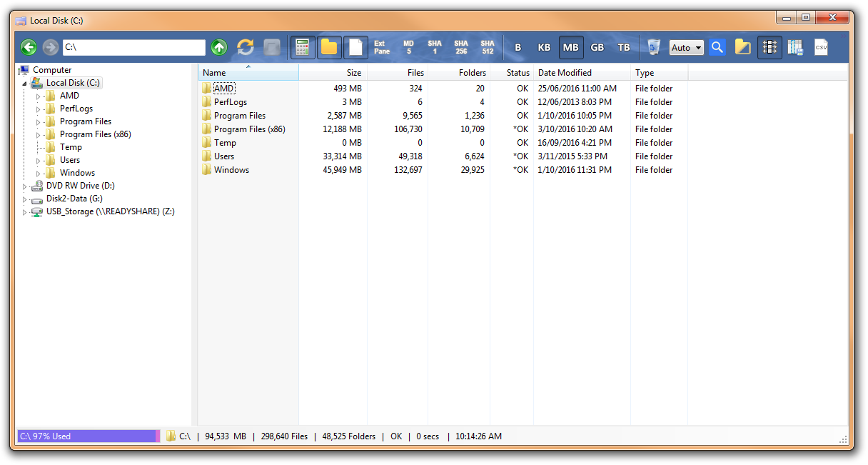Enable SHA1 hash calculation
Viewport: 868px width, 465px height.
click(435, 47)
